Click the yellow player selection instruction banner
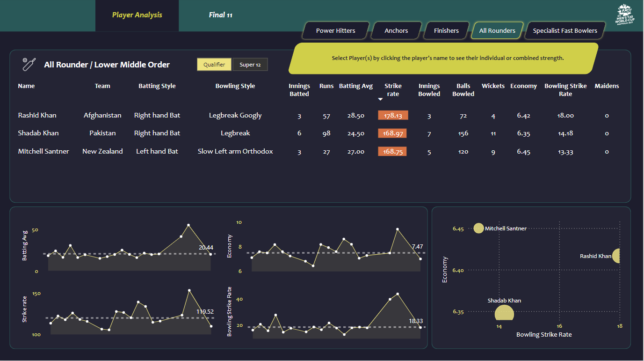 [x=443, y=59]
